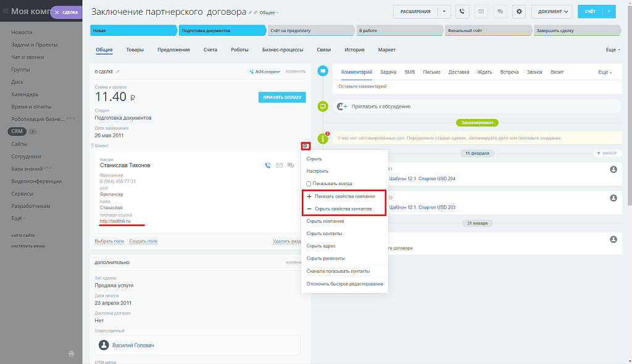Click the phone call icon in top toolbar
632x364 pixels.
point(462,11)
